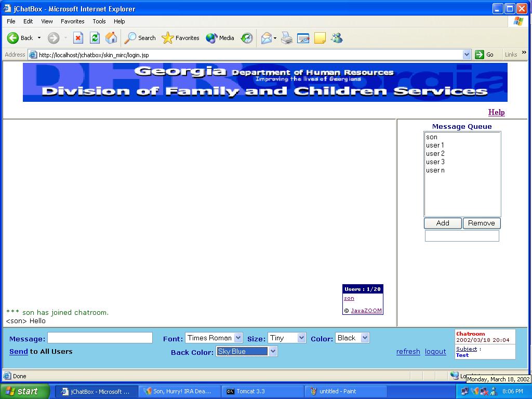Expand the Mail button dropdown arrow
The width and height of the screenshot is (532, 399).
275,38
